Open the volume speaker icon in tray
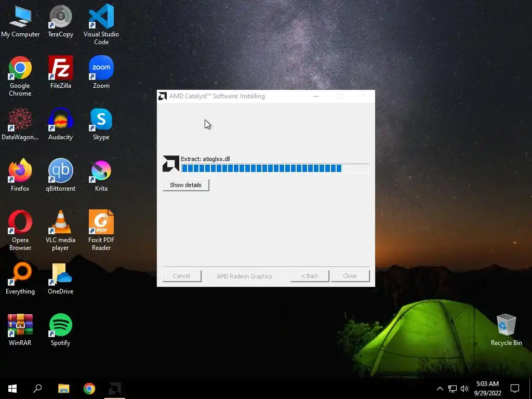 (464, 389)
